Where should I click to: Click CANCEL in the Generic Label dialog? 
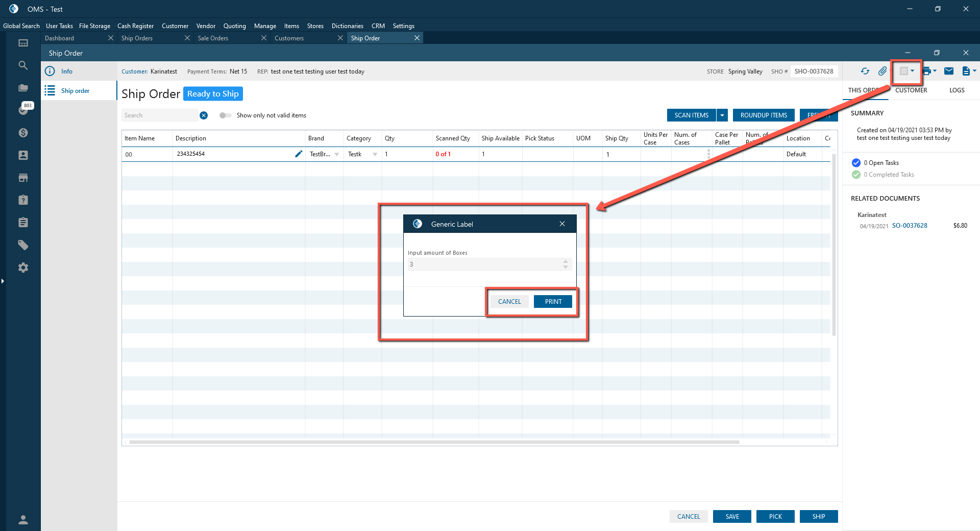pyautogui.click(x=509, y=302)
